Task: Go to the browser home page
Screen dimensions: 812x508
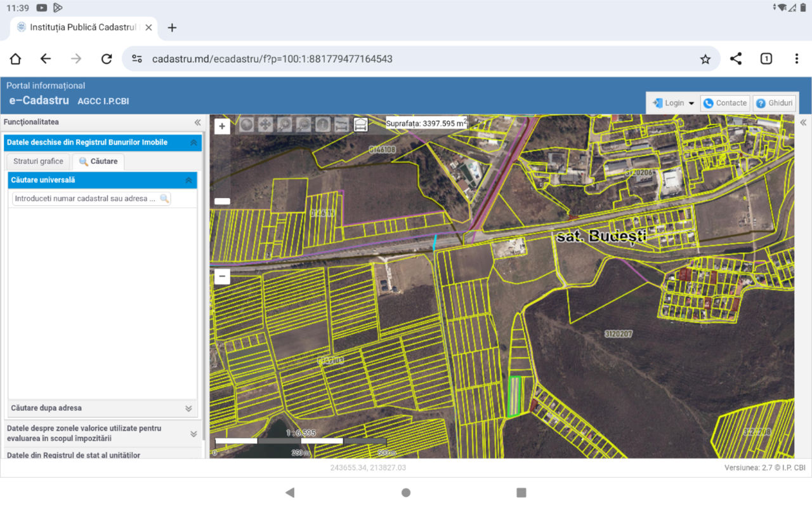Action: [x=15, y=59]
